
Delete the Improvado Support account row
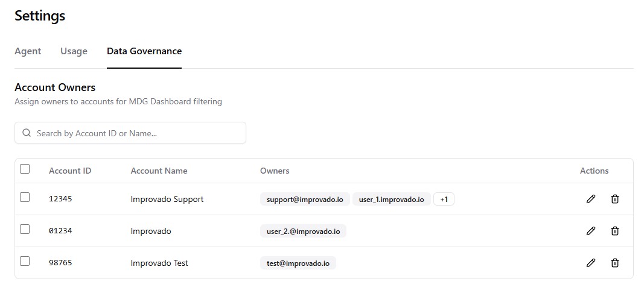[615, 199]
